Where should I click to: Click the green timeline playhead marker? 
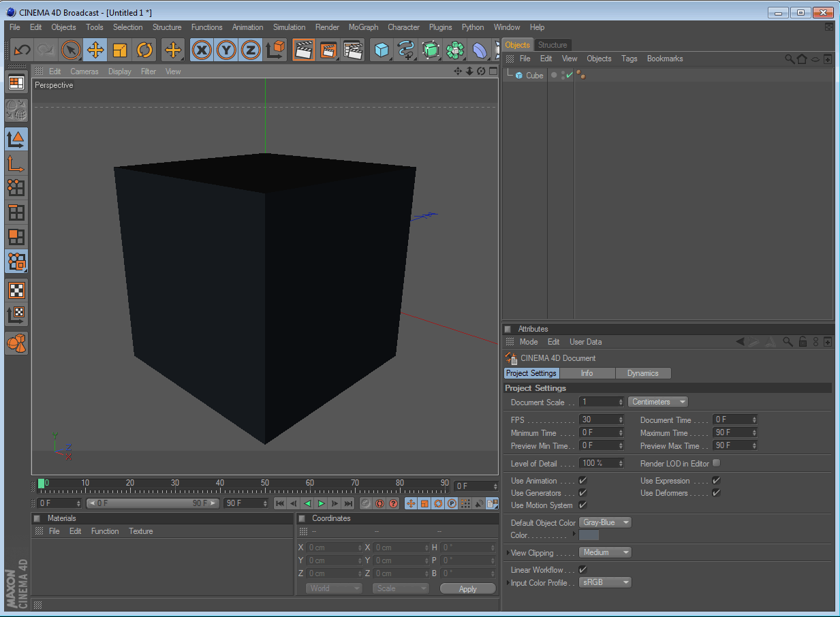[41, 483]
